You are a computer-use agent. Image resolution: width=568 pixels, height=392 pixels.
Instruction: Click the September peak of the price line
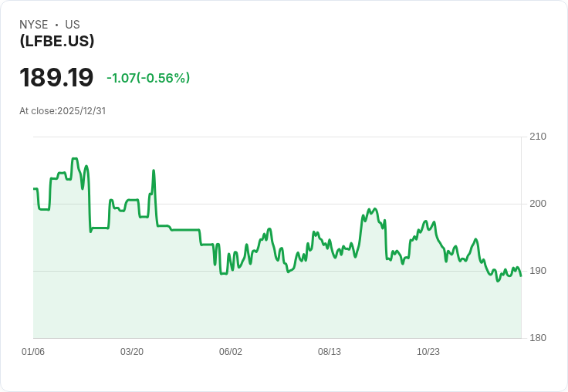[x=374, y=208]
